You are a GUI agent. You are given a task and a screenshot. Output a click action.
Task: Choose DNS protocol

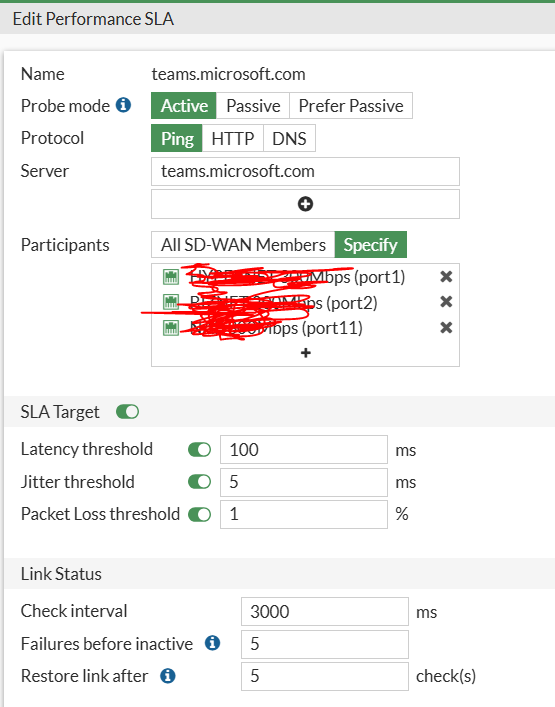coord(289,138)
